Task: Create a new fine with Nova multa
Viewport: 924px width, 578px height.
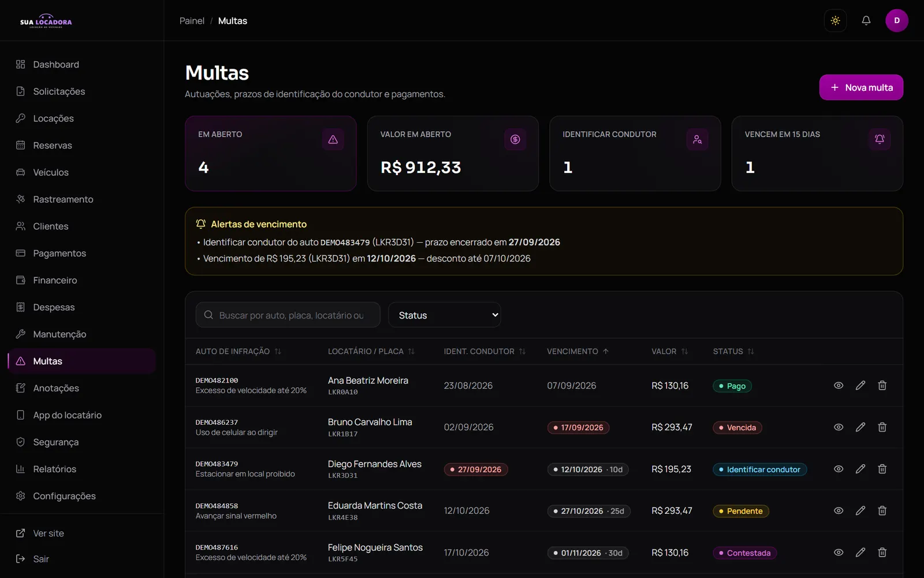Action: [x=861, y=87]
